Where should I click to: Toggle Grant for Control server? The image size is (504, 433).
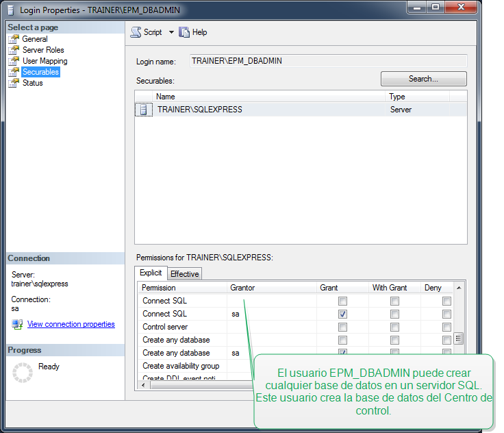tap(342, 327)
